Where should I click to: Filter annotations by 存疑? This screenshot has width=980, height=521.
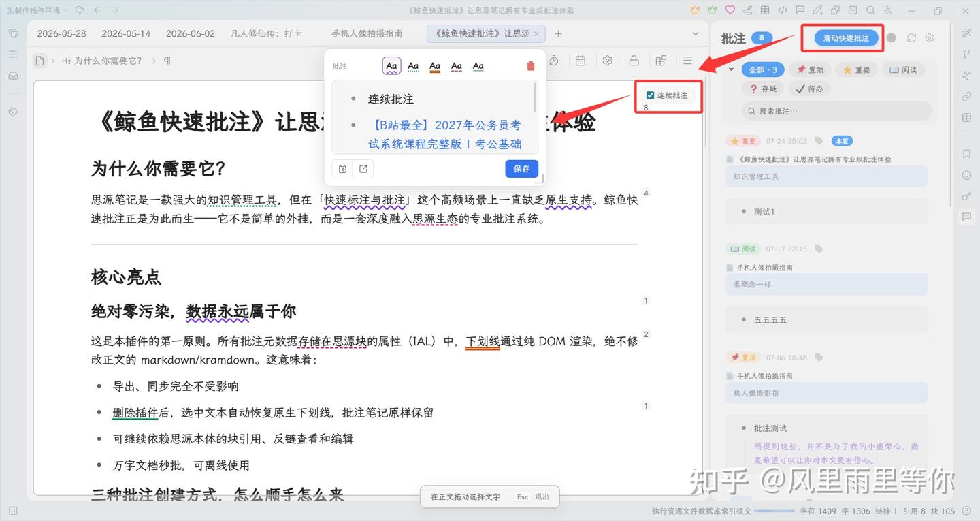point(763,89)
